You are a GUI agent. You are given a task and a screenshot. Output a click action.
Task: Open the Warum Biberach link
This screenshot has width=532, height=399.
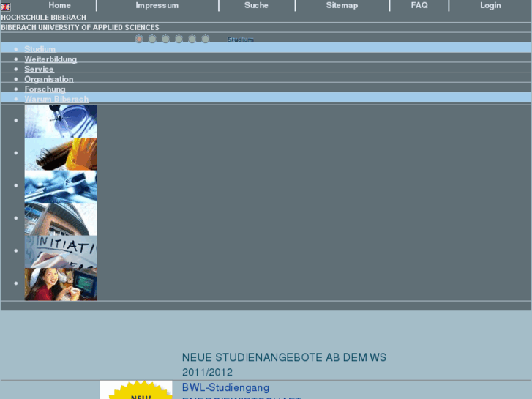pyautogui.click(x=56, y=99)
